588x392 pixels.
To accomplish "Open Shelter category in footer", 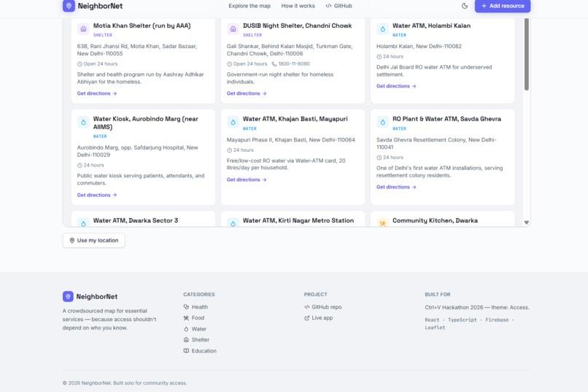I will coord(196,340).
